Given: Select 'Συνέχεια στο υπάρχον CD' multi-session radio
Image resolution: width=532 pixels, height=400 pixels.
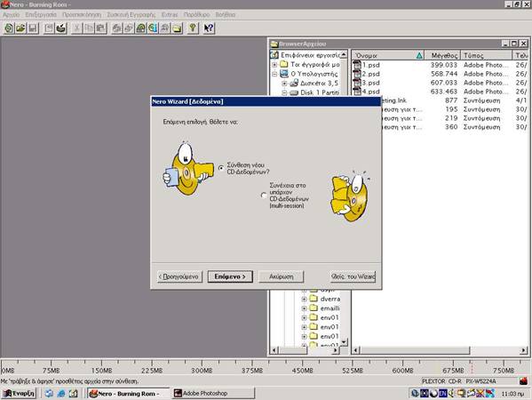Looking at the screenshot, I should (x=264, y=196).
